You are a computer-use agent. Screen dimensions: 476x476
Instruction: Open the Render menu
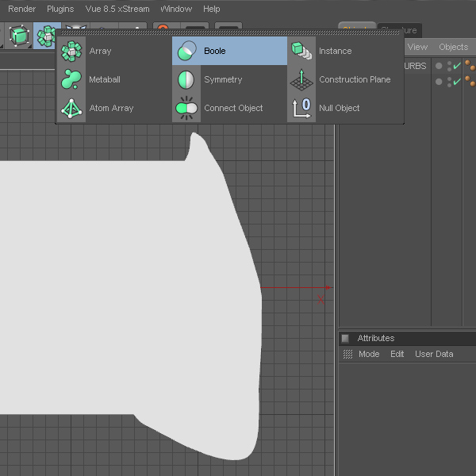click(x=22, y=9)
